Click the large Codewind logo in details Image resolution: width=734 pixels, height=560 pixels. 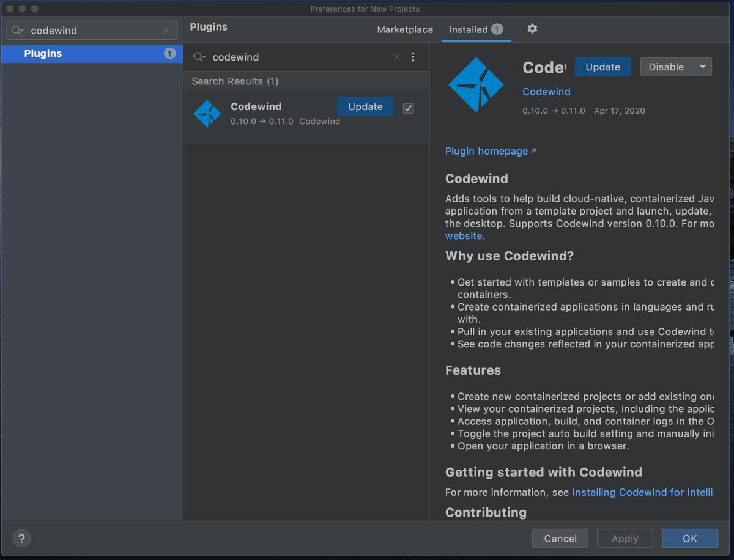pyautogui.click(x=476, y=84)
